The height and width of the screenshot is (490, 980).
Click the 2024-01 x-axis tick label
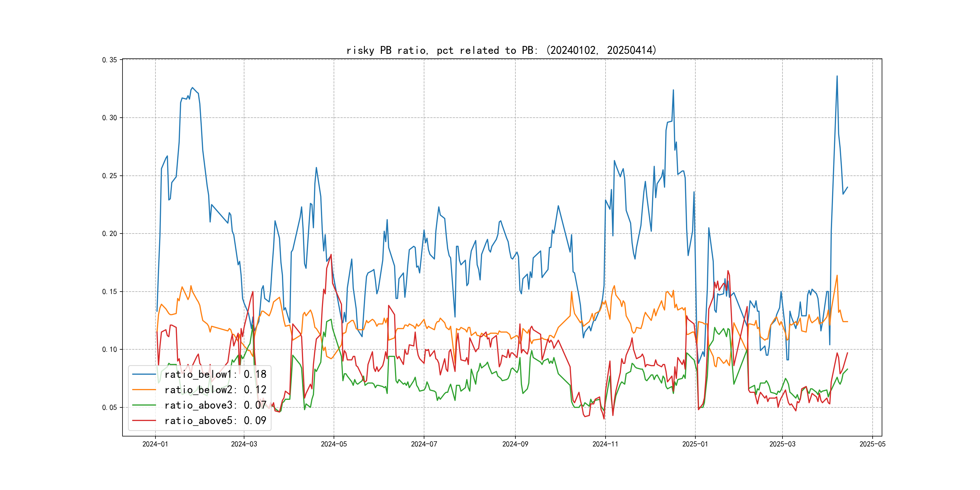pyautogui.click(x=155, y=444)
